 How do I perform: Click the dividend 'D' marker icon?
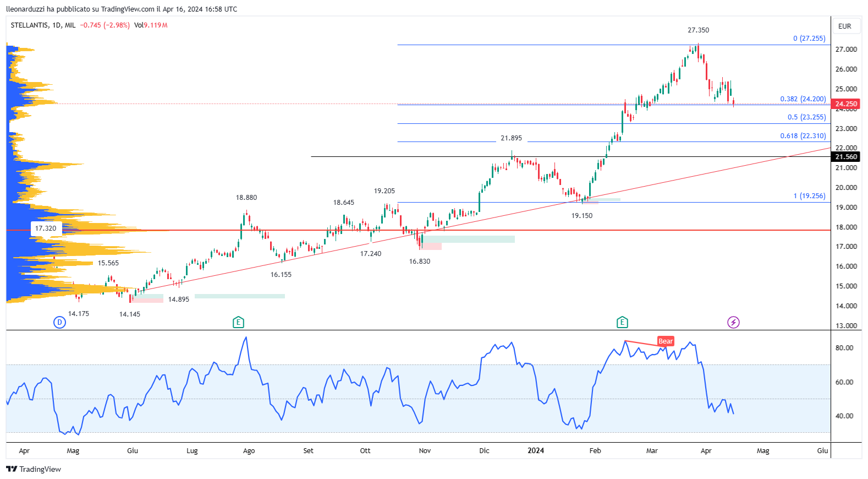[x=60, y=323]
